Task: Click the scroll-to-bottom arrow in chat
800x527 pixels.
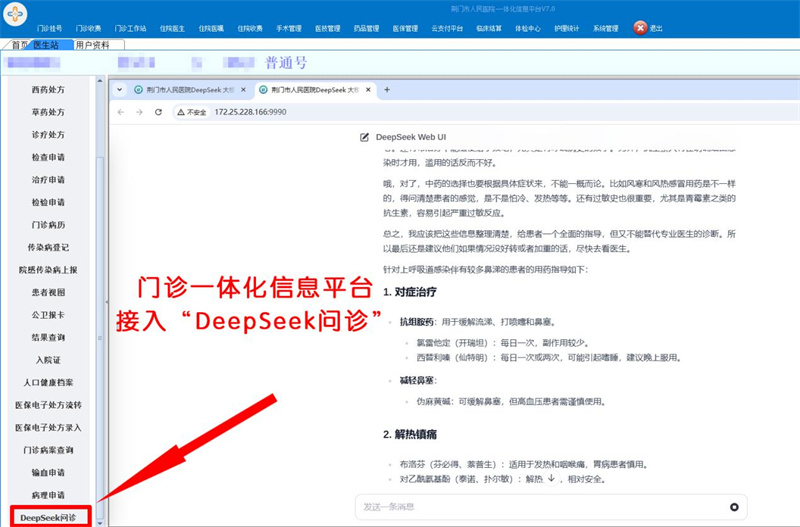Action: pyautogui.click(x=551, y=479)
